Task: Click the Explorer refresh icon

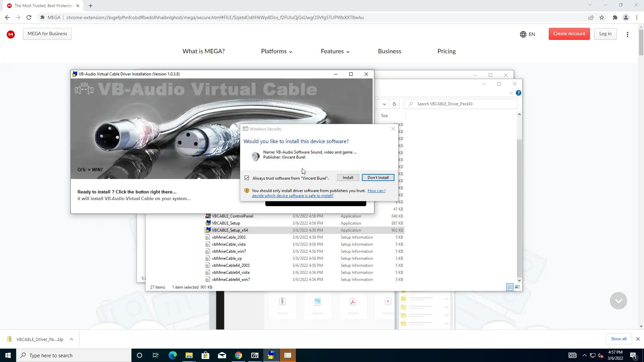Action: click(394, 104)
